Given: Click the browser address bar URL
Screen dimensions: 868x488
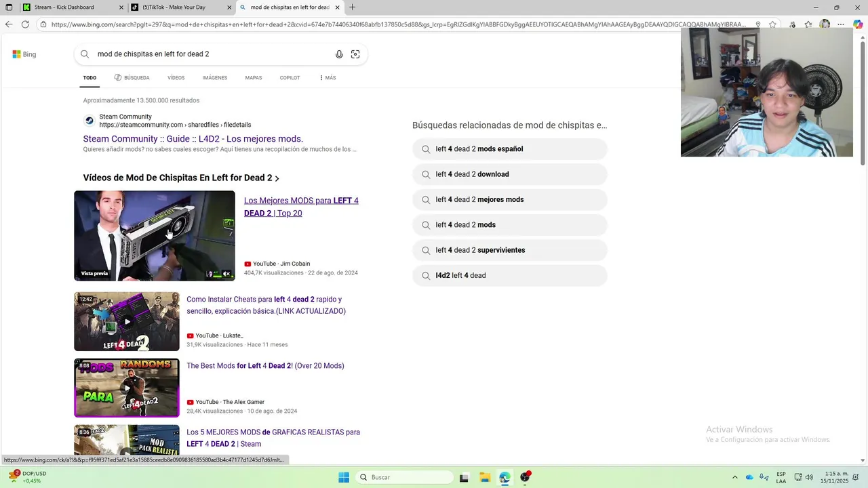Looking at the screenshot, I should tap(399, 24).
